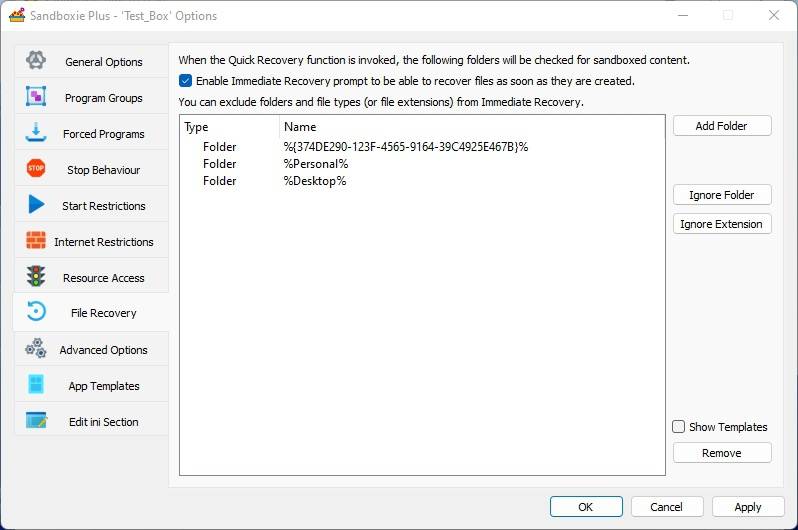
Task: Click the Name column header
Action: [472, 127]
